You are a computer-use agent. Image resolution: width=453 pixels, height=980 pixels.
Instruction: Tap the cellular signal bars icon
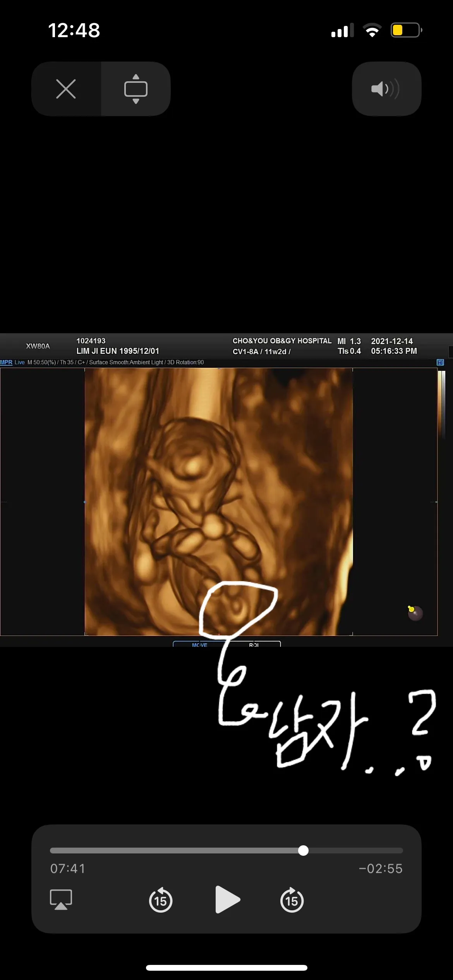pyautogui.click(x=343, y=30)
